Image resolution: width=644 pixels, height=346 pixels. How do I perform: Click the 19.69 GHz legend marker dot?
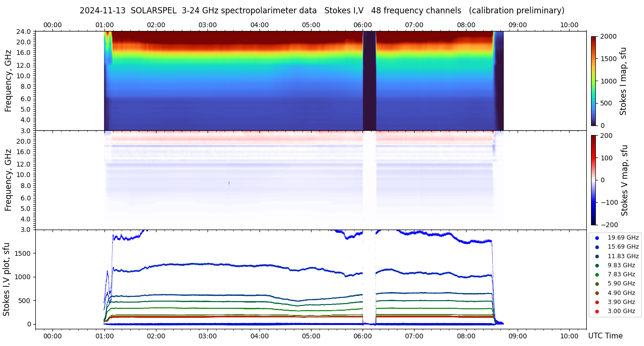597,238
